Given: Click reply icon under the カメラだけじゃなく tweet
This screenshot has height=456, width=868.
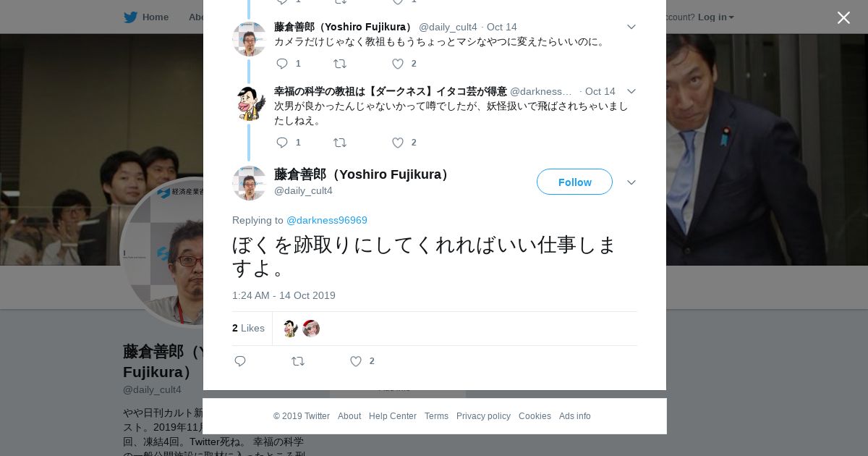Looking at the screenshot, I should click(282, 64).
